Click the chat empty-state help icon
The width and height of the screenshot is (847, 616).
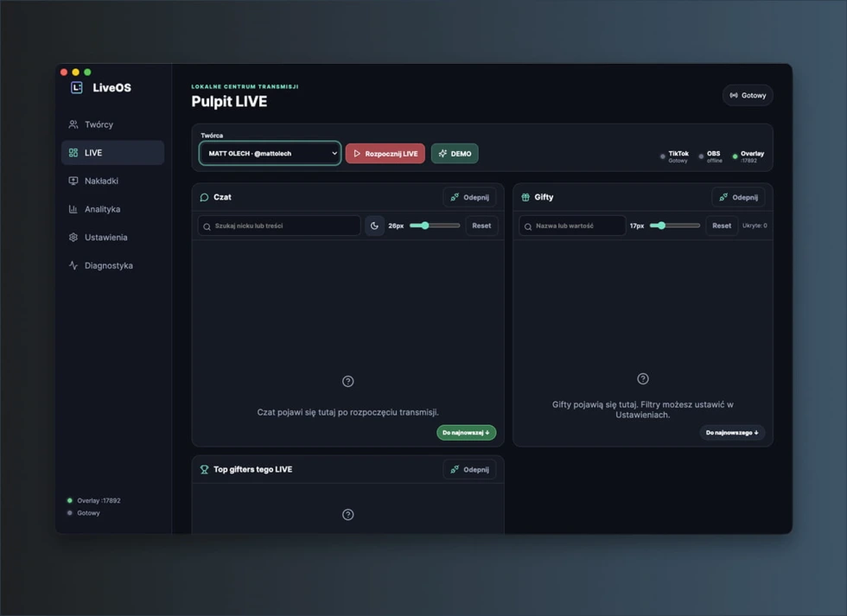click(347, 381)
